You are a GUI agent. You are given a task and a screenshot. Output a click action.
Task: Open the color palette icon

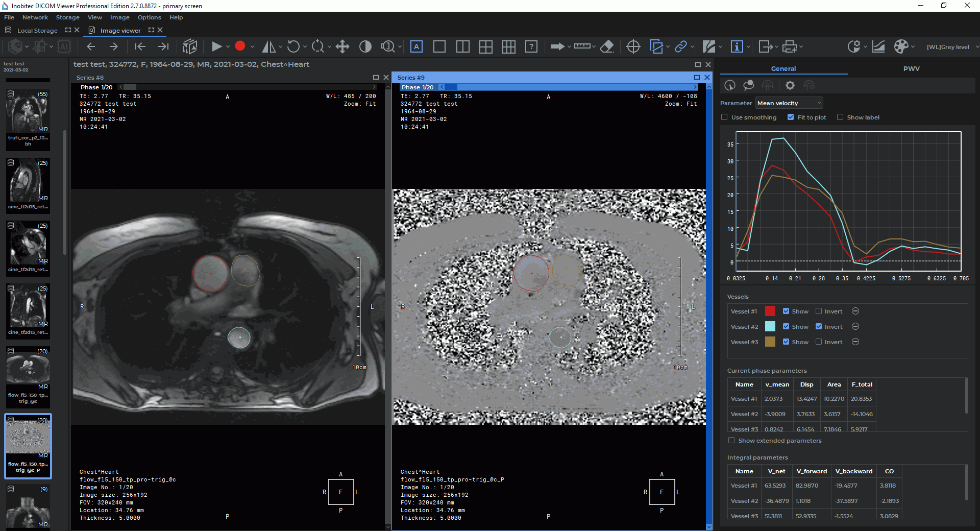901,46
